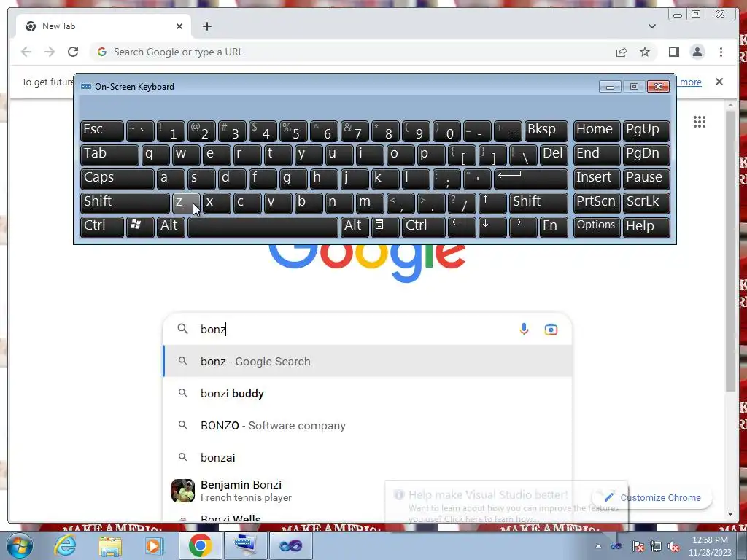Reload the page in Chrome
The width and height of the screenshot is (747, 560).
(73, 52)
